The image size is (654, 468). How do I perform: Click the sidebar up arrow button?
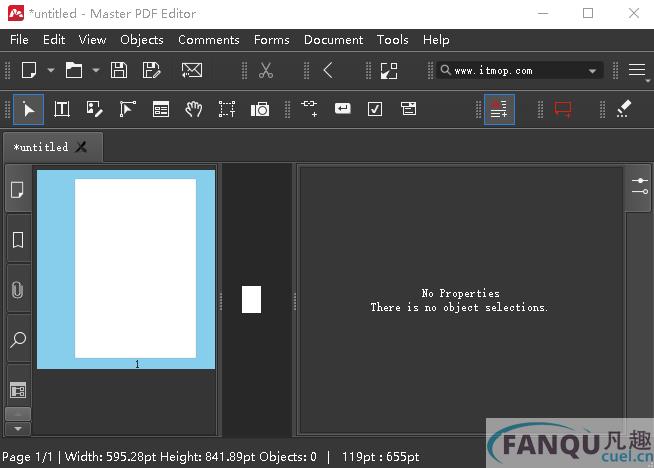18,414
